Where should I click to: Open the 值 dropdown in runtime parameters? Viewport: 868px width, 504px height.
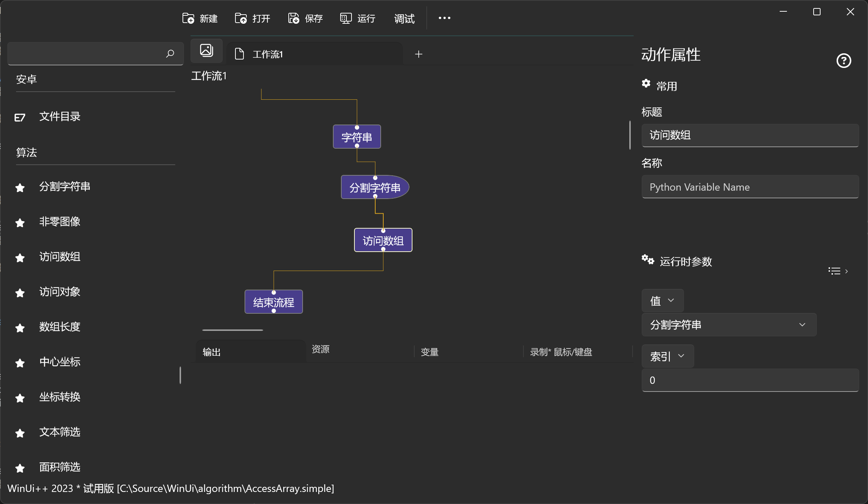(662, 300)
